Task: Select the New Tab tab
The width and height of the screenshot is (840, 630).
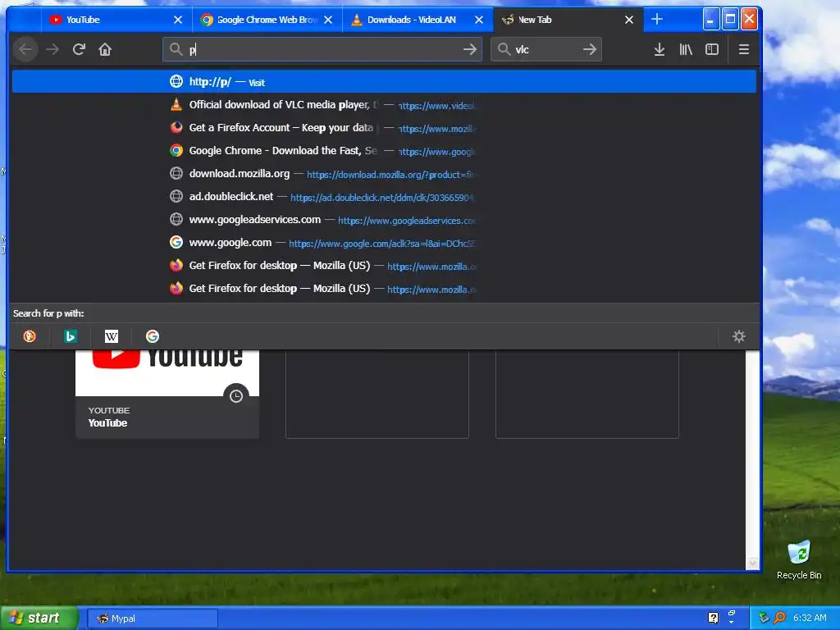Action: point(568,20)
